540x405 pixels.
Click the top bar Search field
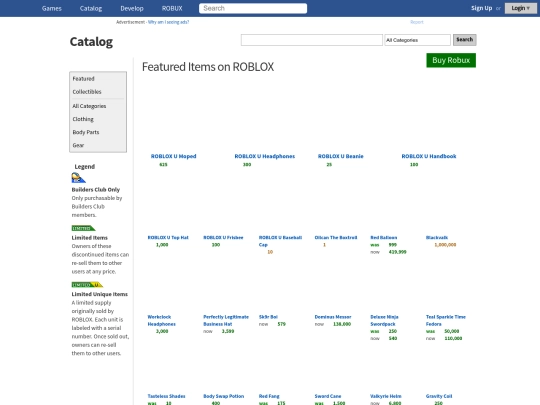253,8
